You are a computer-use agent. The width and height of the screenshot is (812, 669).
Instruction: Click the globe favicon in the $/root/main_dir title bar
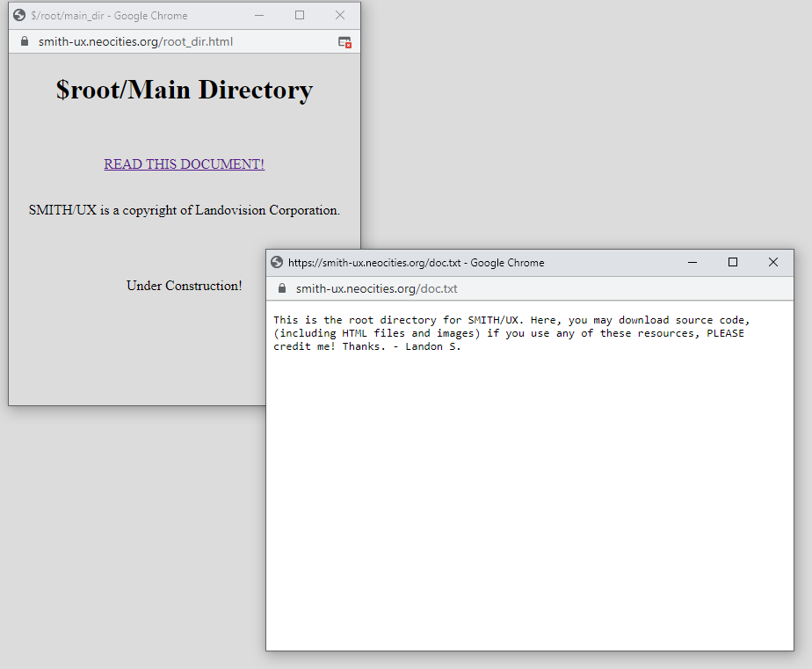(19, 16)
